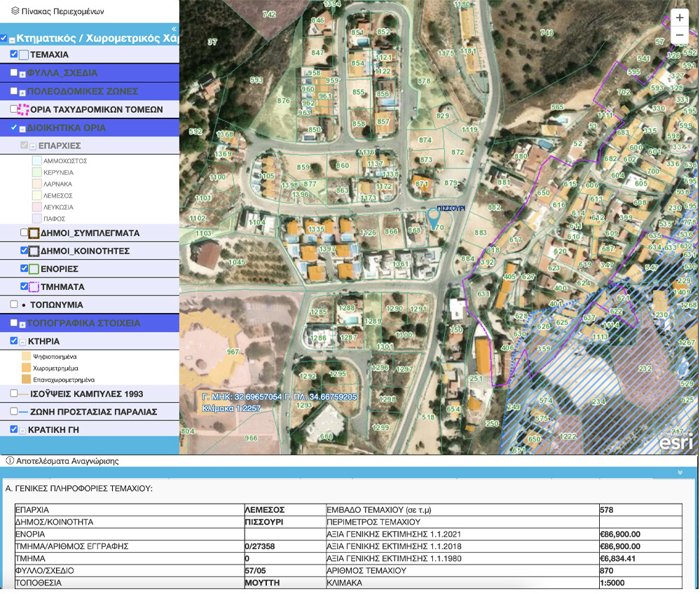Click the ΠΙΣΣΟΥΡΙ community value in results table

point(263,522)
